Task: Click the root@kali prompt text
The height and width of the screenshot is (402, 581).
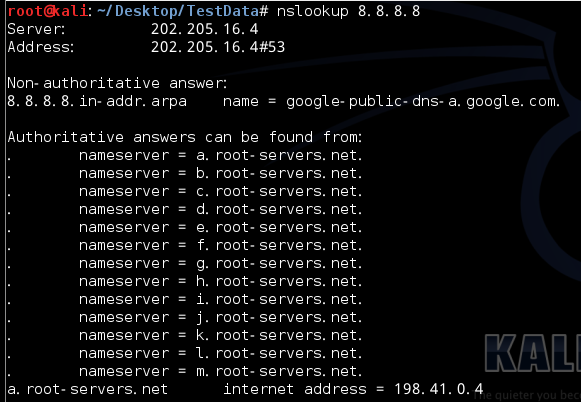Action: 48,11
